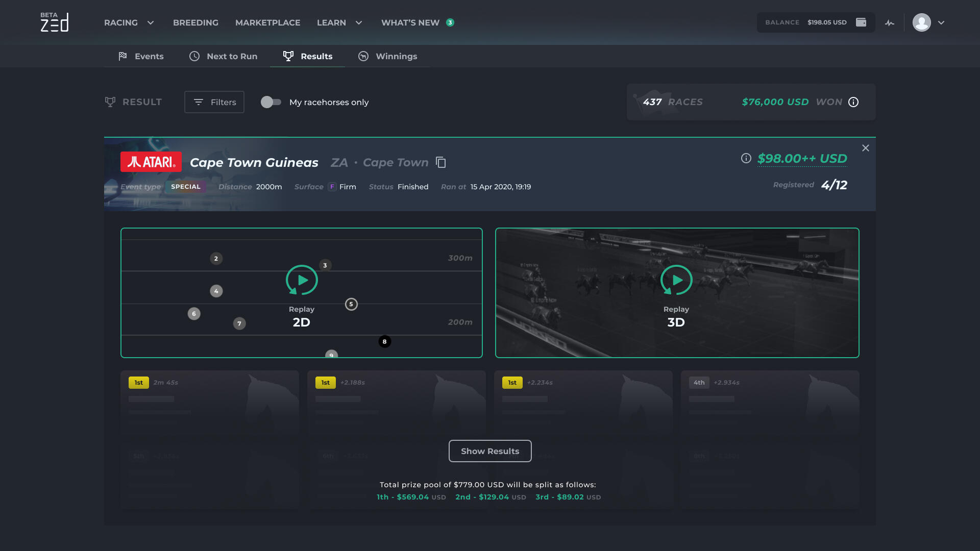Screen dimensions: 980x551
Task: Click the info icon beside the $98.00++ prize
Action: point(745,158)
